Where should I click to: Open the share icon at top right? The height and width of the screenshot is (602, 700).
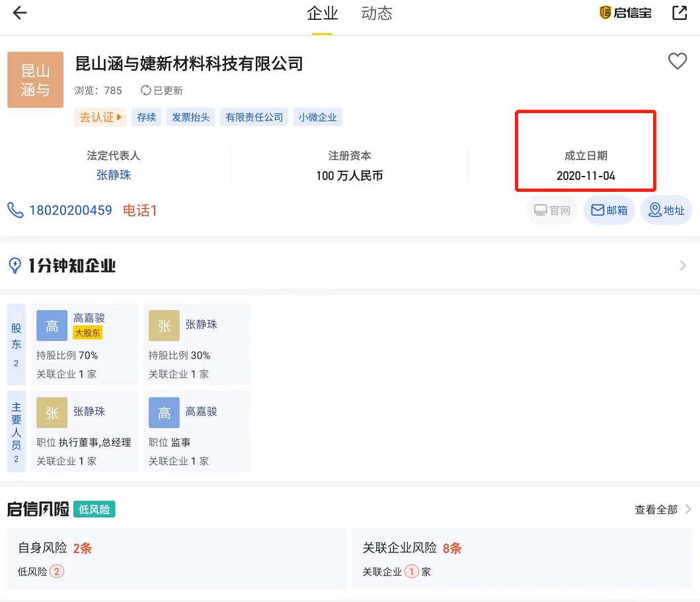pos(680,13)
